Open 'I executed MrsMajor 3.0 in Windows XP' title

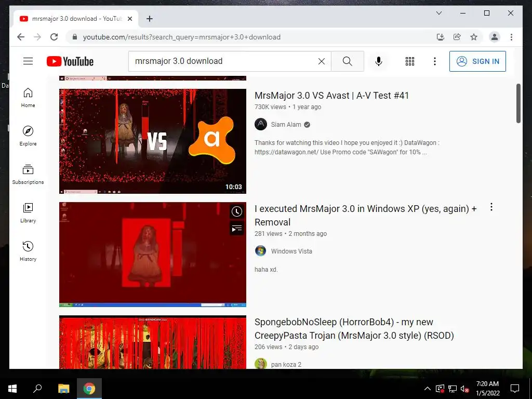tap(366, 215)
